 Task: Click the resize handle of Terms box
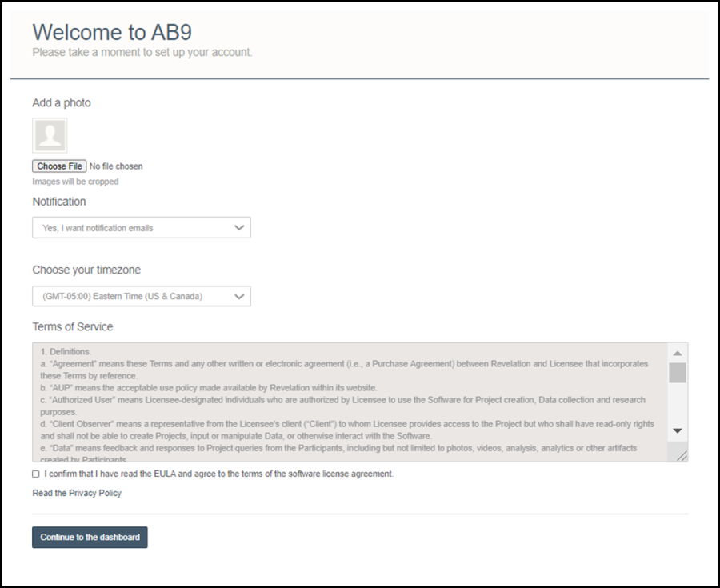click(682, 456)
